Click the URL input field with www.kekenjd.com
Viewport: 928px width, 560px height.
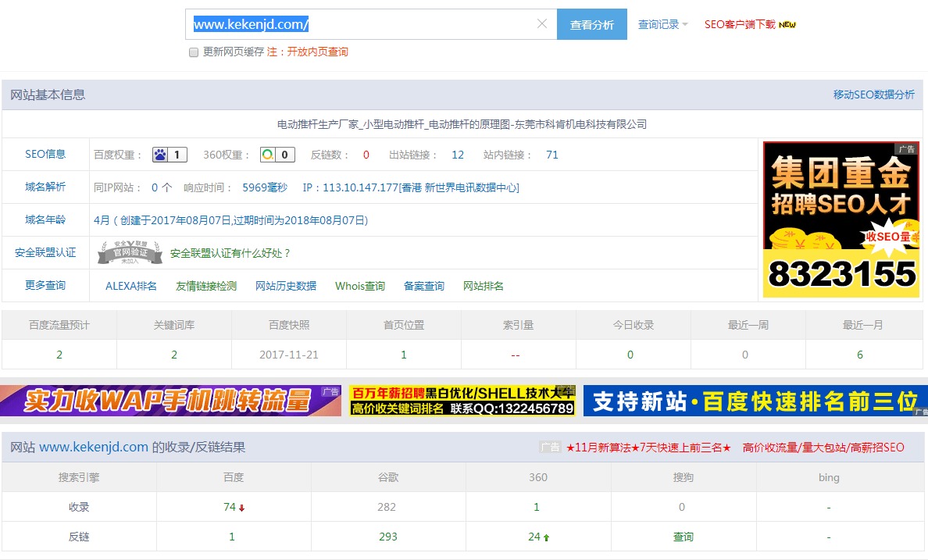[x=371, y=24]
